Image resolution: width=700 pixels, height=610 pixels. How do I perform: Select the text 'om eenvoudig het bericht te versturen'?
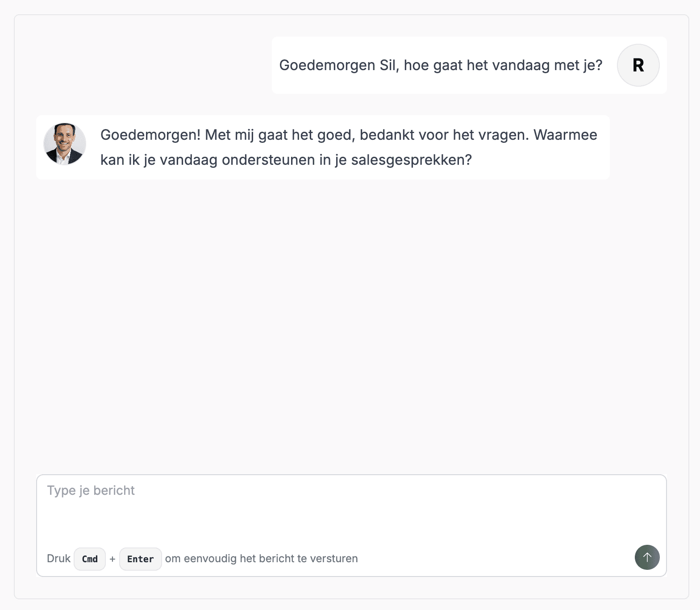[261, 558]
